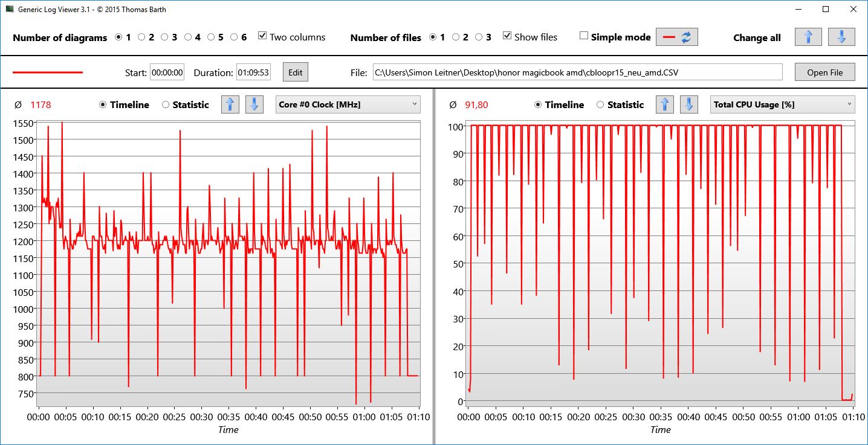Set number of diagrams to 1

click(x=118, y=37)
